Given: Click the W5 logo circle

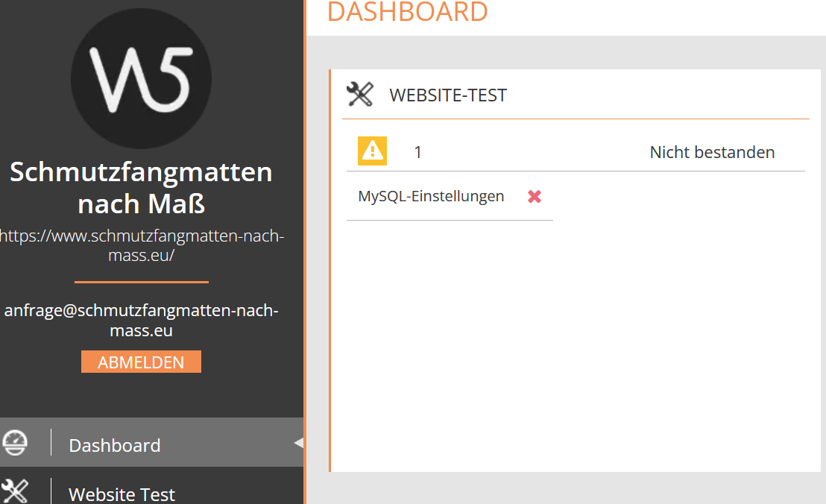Looking at the screenshot, I should pyautogui.click(x=141, y=78).
